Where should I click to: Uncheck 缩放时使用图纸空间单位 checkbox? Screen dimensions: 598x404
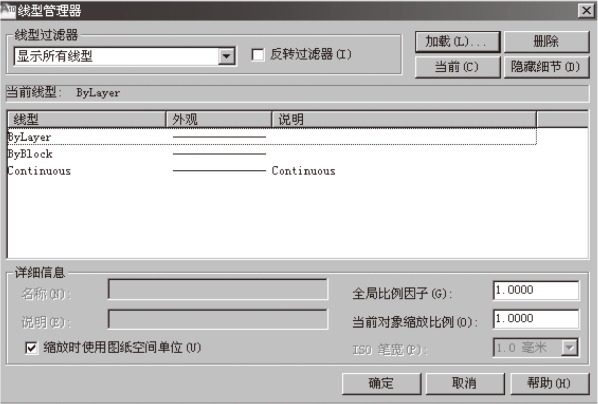point(31,348)
